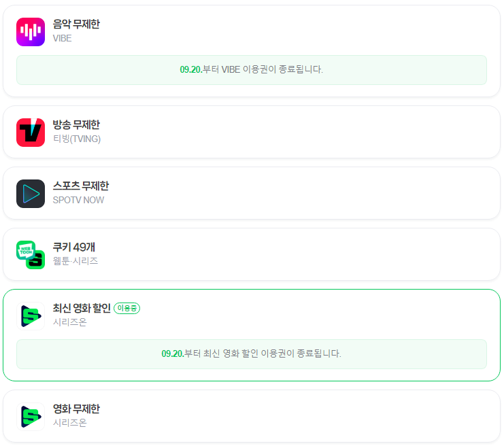
Task: Click the 최신 영화 할인 종료 notice banner
Action: pos(252,354)
